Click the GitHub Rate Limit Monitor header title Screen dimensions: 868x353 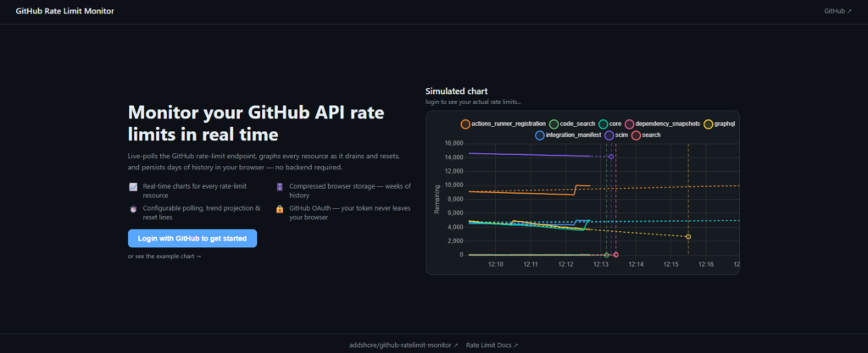[64, 12]
